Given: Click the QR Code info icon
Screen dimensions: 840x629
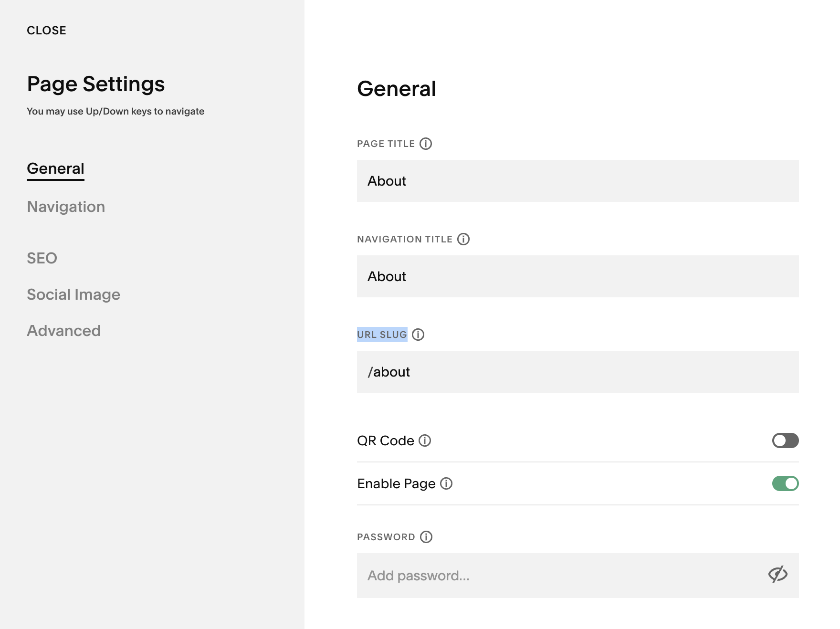Looking at the screenshot, I should pyautogui.click(x=425, y=440).
